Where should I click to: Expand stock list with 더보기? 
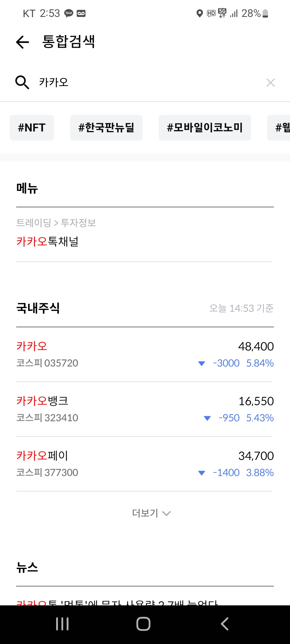[x=151, y=513]
